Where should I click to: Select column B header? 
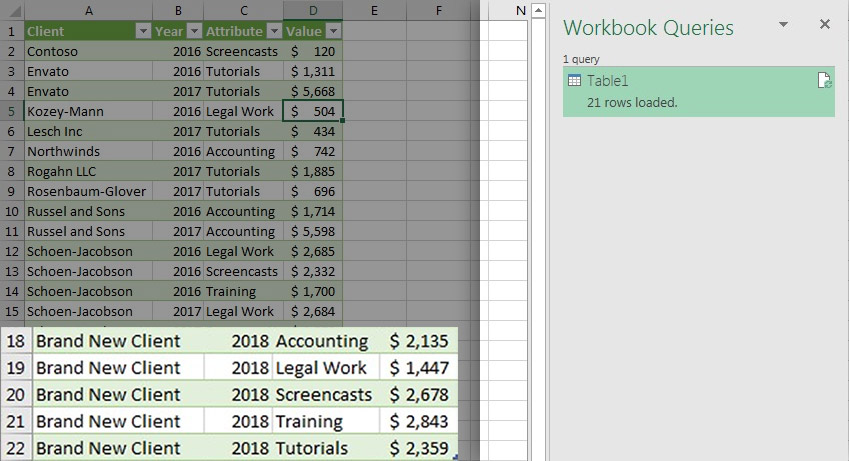click(x=178, y=10)
